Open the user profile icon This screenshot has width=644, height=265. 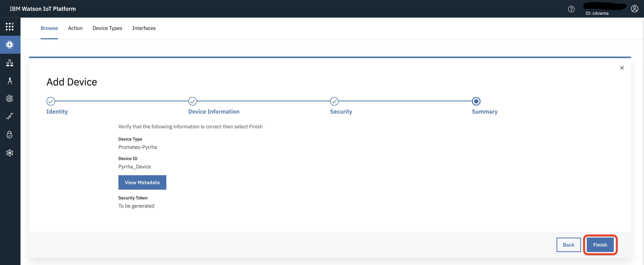tap(634, 9)
